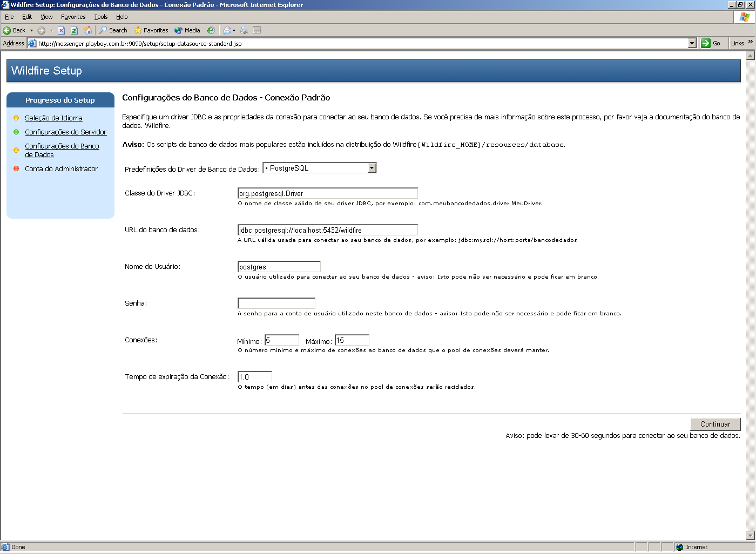Click the 30-60 segundos warning text
Image resolution: width=756 pixels, height=554 pixels.
pyautogui.click(x=623, y=435)
